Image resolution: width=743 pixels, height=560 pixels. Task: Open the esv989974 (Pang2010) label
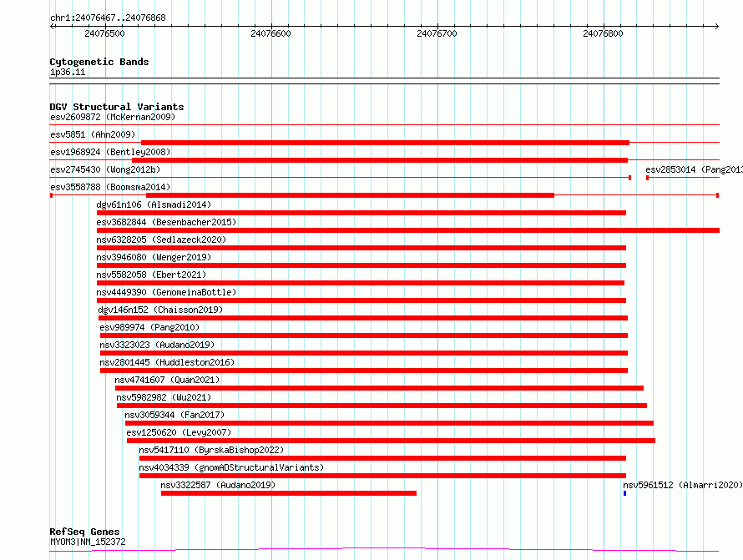click(x=149, y=327)
